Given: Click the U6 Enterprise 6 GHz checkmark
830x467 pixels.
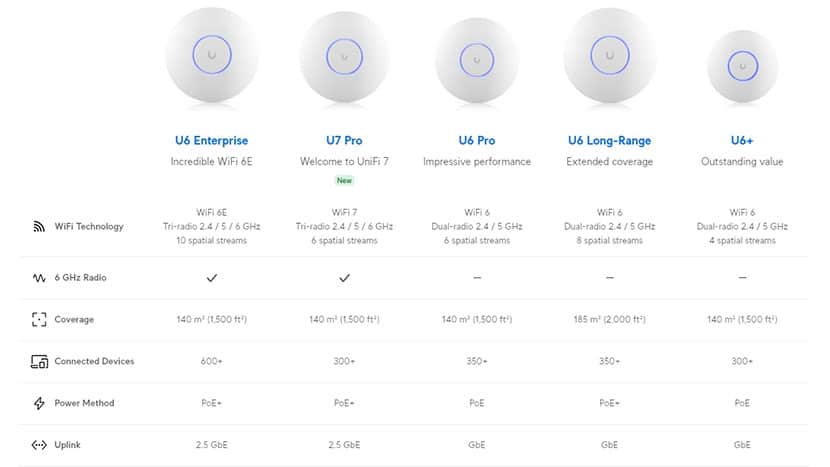Looking at the screenshot, I should 211,277.
